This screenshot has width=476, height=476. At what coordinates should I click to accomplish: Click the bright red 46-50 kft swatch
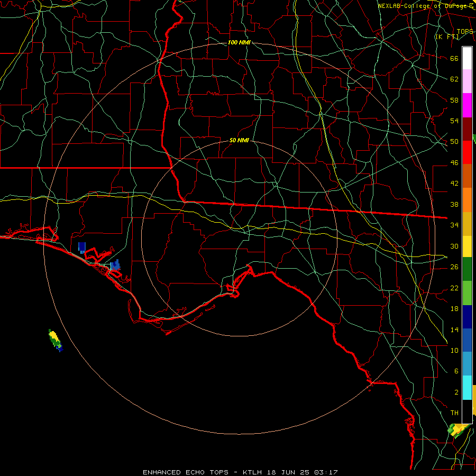pos(467,152)
